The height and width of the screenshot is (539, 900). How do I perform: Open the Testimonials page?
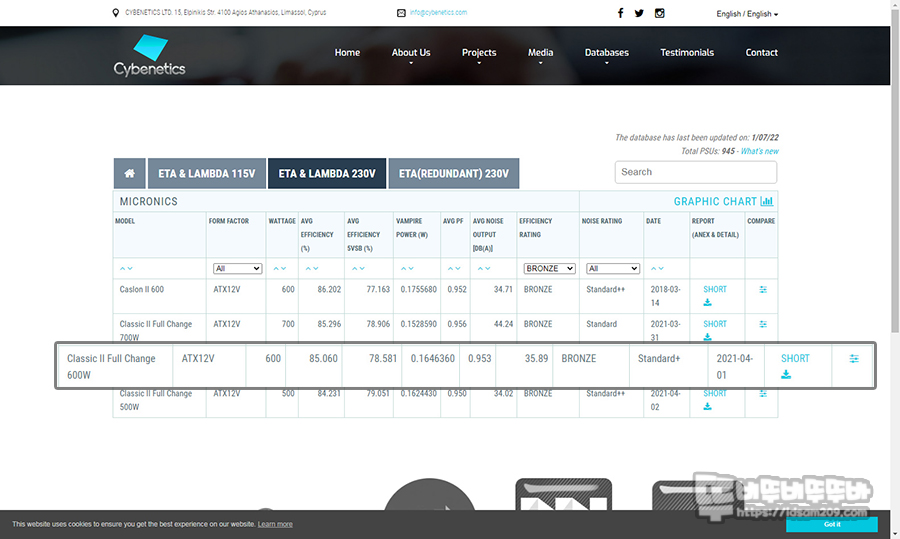click(x=687, y=52)
